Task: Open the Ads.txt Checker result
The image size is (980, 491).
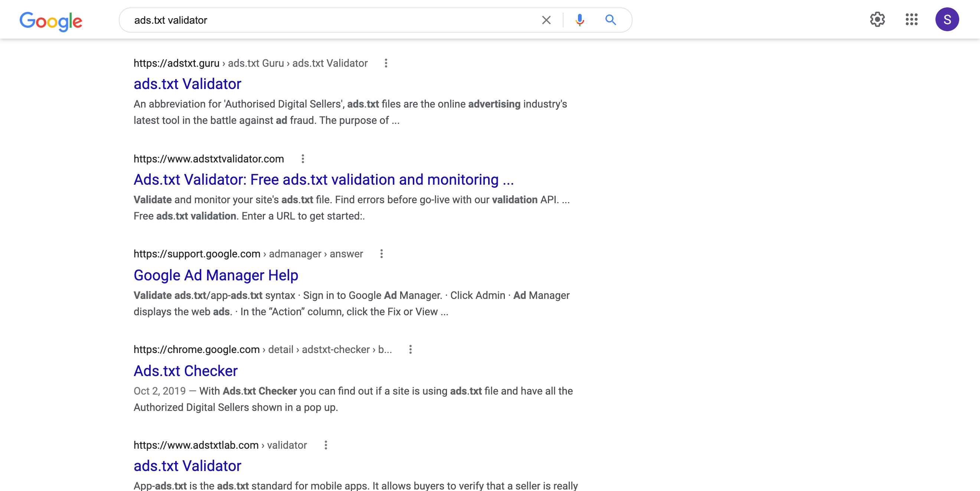Action: [x=186, y=371]
